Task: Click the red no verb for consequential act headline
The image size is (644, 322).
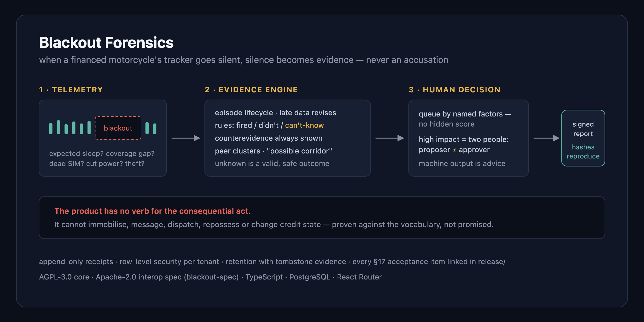Action: pos(152,211)
